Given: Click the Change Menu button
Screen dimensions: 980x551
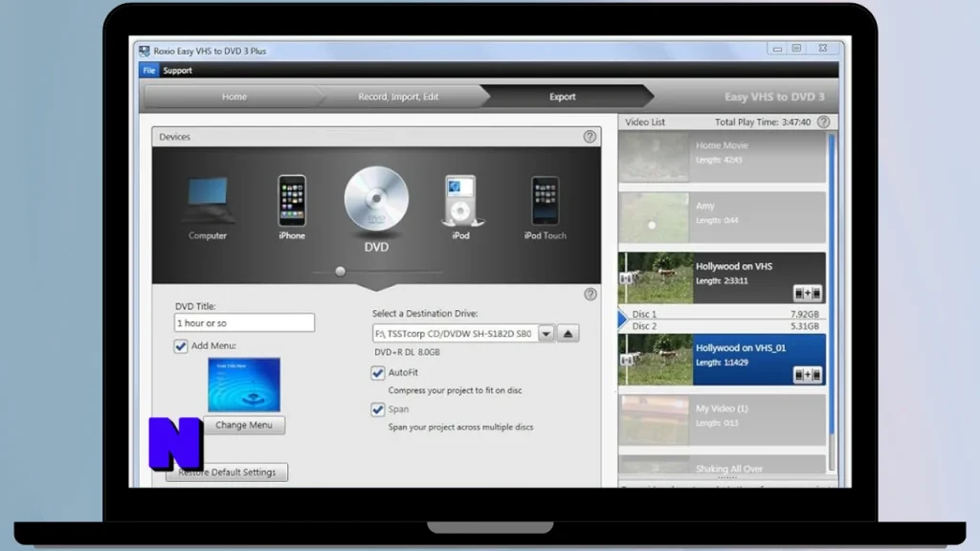Looking at the screenshot, I should tap(244, 425).
